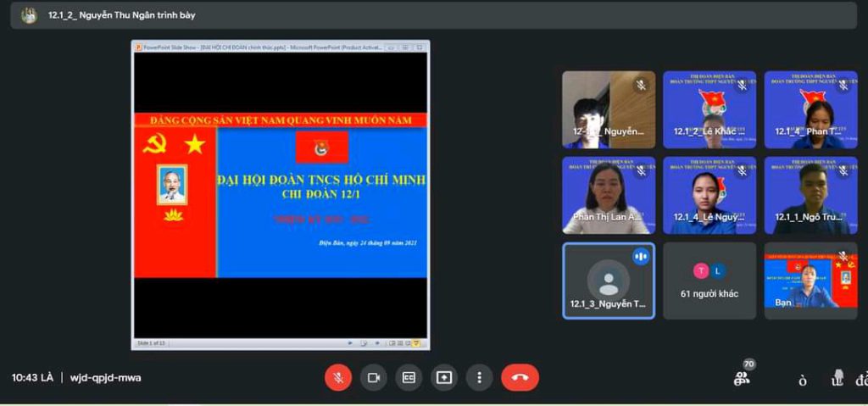The width and height of the screenshot is (868, 406).
Task: Select the 12.1_1_Ngô Tru video tile
Action: [811, 195]
